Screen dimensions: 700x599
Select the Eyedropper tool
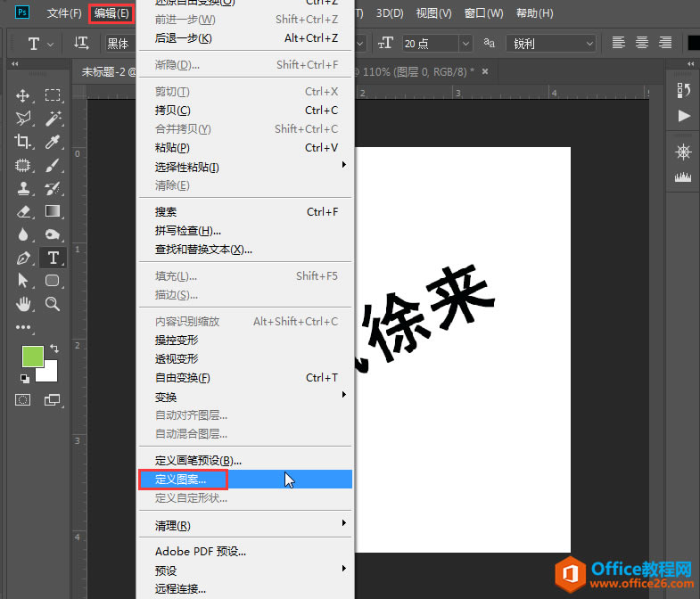tap(53, 142)
